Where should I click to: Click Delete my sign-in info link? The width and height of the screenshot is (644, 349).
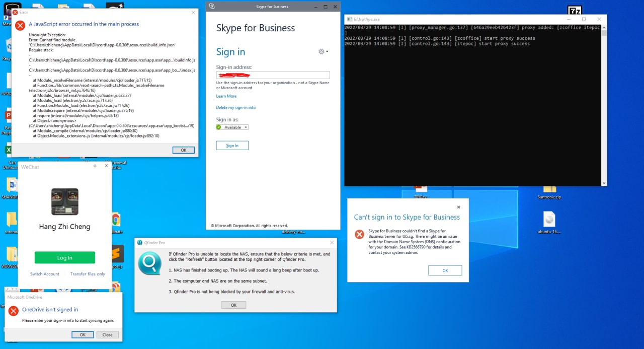coord(236,108)
